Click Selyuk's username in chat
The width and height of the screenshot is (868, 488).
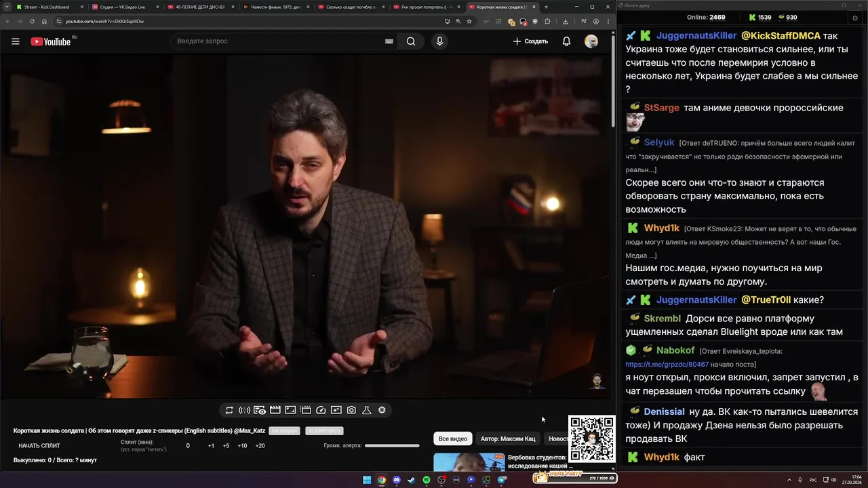659,142
